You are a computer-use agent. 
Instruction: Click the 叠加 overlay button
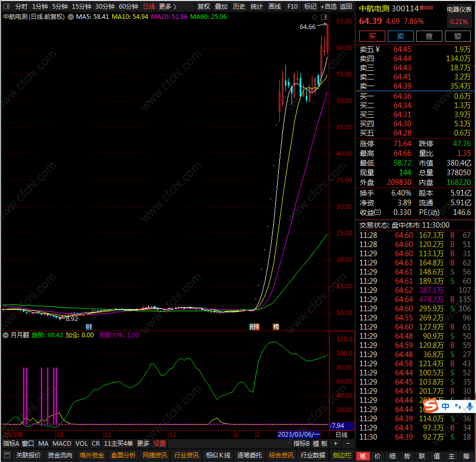coord(221,7)
